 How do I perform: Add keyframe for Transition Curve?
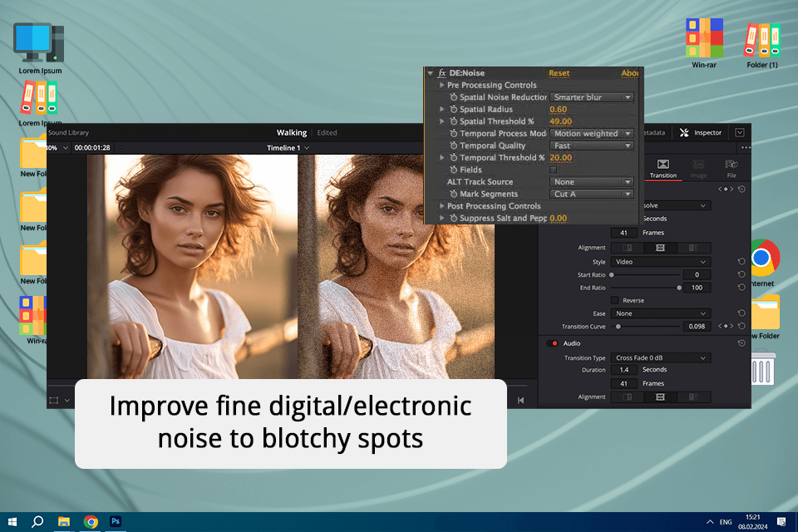(x=726, y=327)
